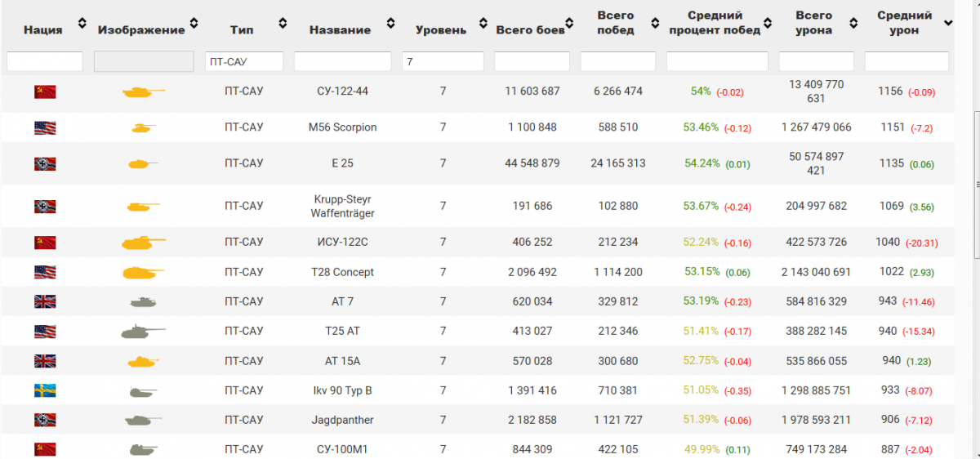Viewport: 980px width, 459px height.
Task: Click the Уровень filter field containing 7
Action: [x=443, y=61]
